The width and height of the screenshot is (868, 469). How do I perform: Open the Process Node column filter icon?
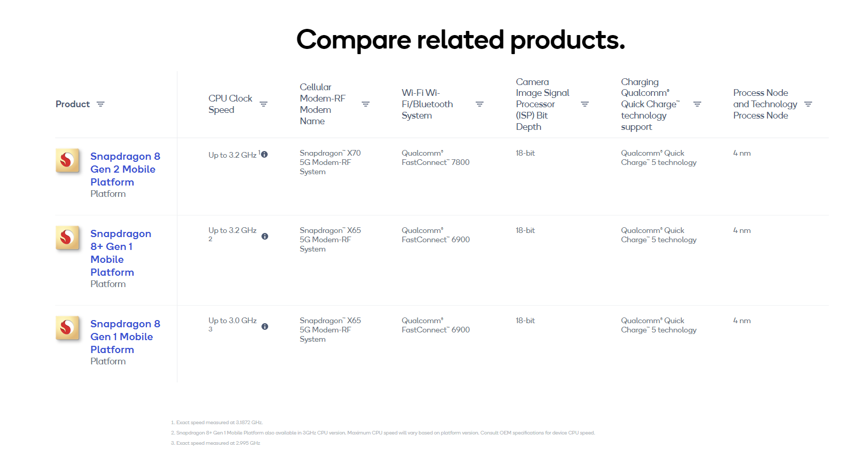pyautogui.click(x=808, y=104)
